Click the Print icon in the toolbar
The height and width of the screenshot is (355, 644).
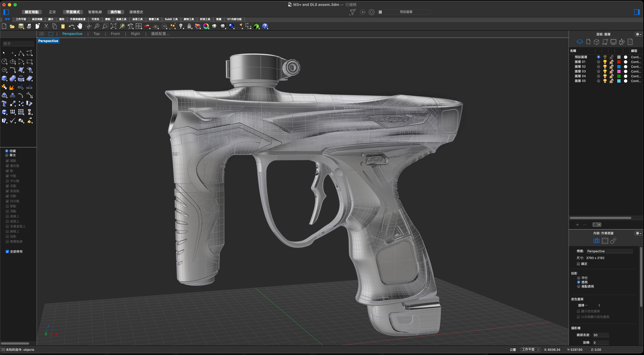[29, 26]
